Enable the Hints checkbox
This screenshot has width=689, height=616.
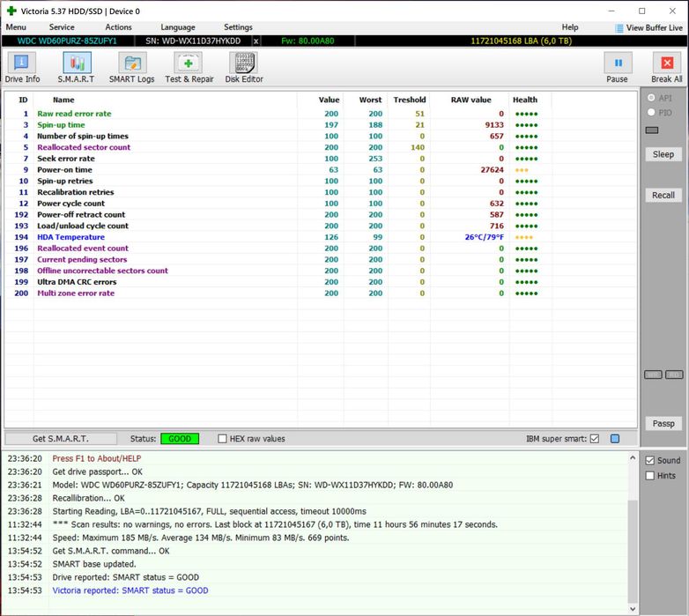[650, 476]
